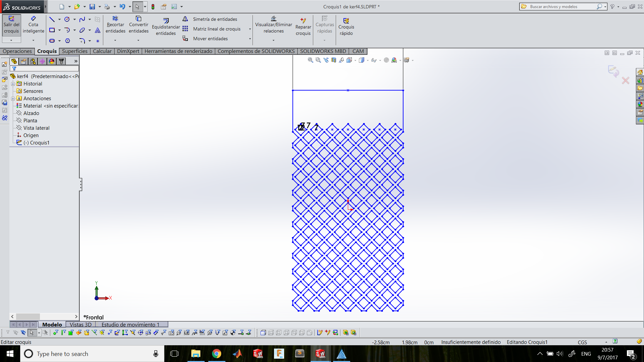The image size is (644, 362).
Task: Open the Circle tool dropdown arrow
Action: click(74, 19)
